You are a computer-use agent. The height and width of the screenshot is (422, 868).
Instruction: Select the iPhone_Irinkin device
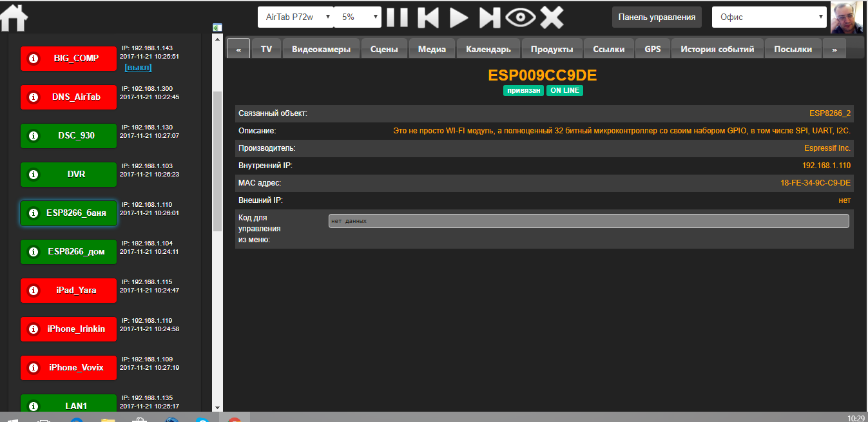click(69, 329)
